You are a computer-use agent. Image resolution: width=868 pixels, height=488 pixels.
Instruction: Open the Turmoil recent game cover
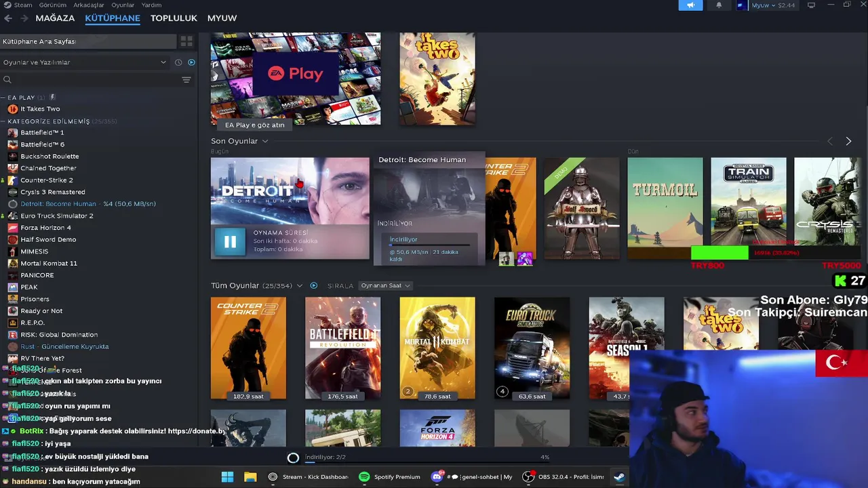point(665,208)
